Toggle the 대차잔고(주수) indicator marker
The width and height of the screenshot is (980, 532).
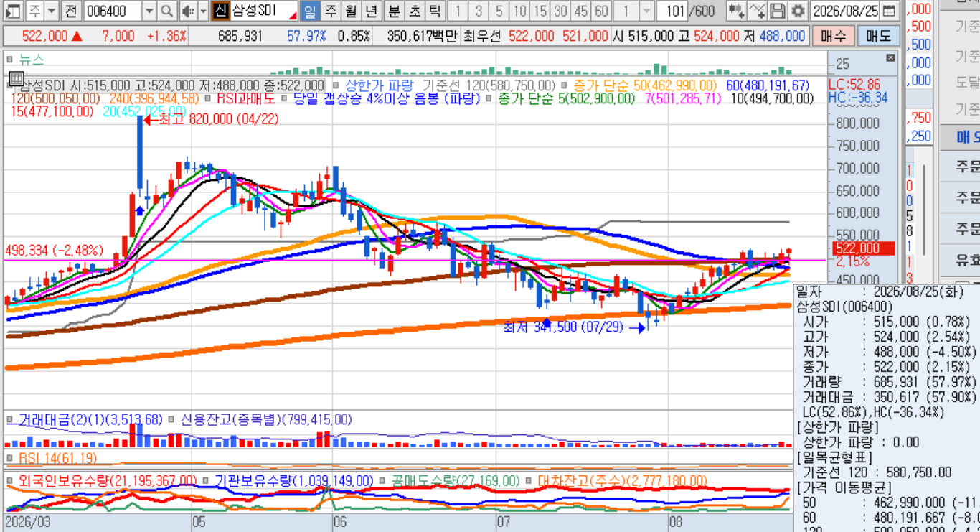coord(530,480)
